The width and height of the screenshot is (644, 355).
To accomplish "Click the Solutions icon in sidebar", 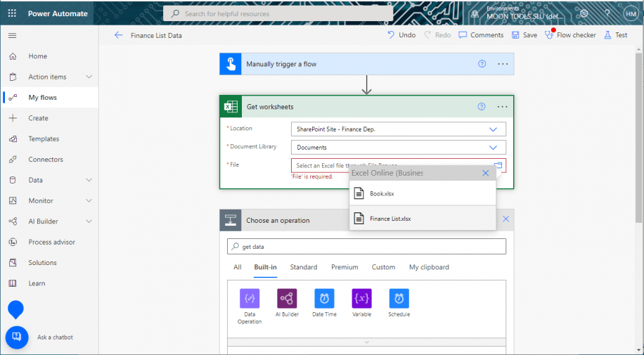I will click(13, 262).
